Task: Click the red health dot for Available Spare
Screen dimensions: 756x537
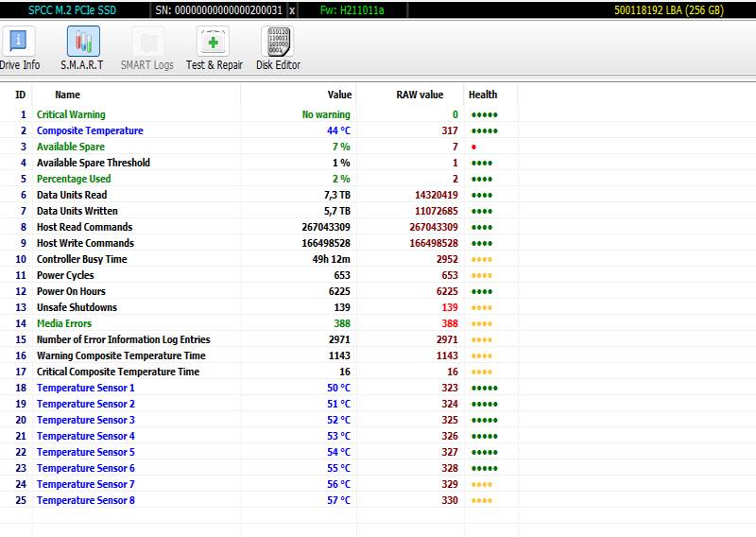Action: point(472,147)
